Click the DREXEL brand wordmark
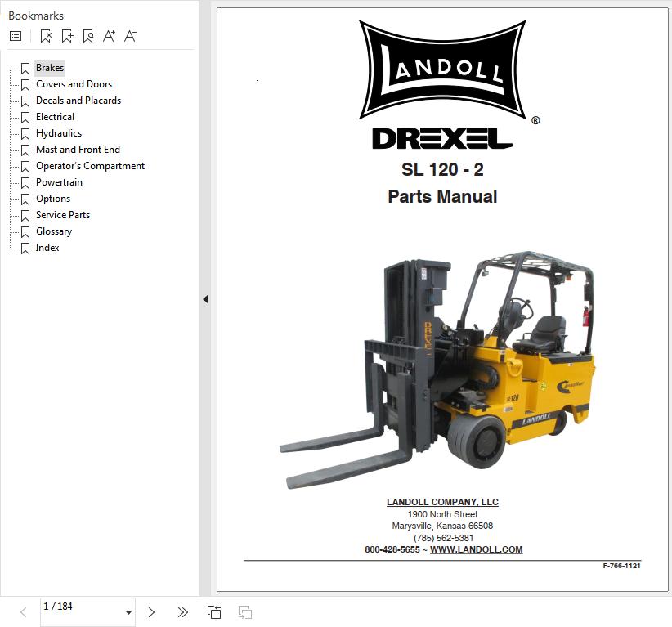672x627 pixels. click(442, 138)
